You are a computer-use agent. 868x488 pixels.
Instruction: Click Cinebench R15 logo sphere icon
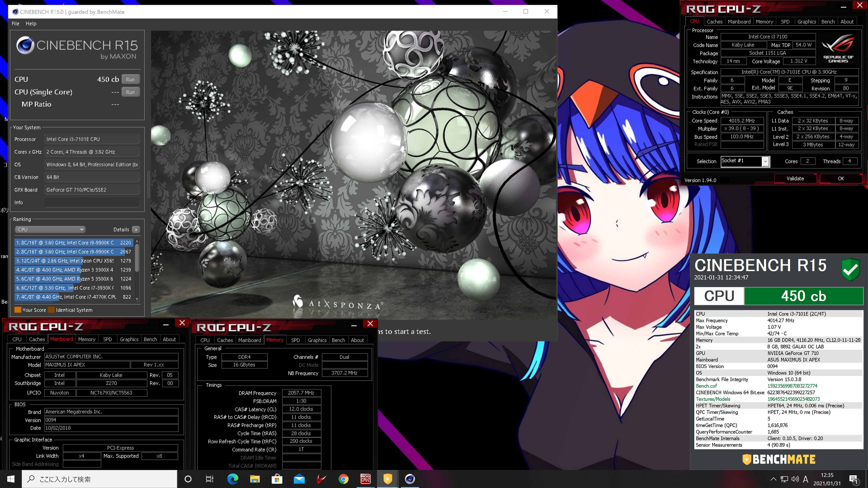click(25, 45)
